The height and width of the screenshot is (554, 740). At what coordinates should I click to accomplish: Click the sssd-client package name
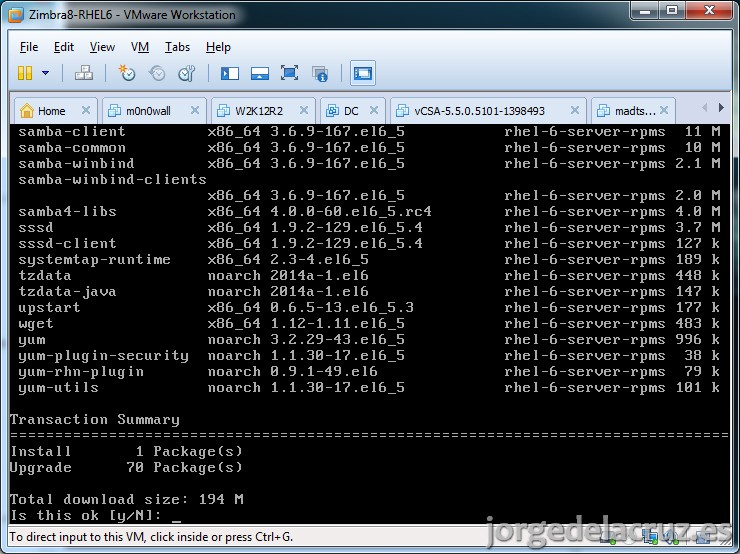coord(67,243)
